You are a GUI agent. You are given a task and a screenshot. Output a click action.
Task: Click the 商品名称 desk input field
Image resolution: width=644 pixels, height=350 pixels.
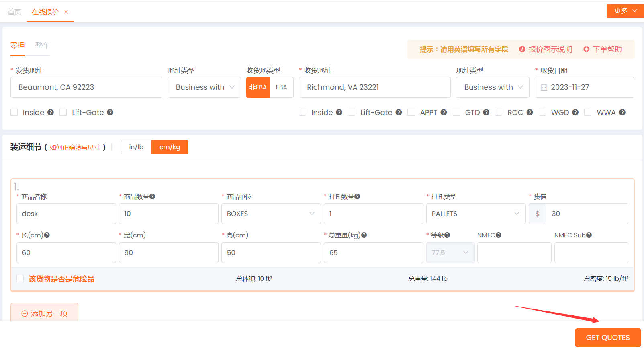(66, 214)
